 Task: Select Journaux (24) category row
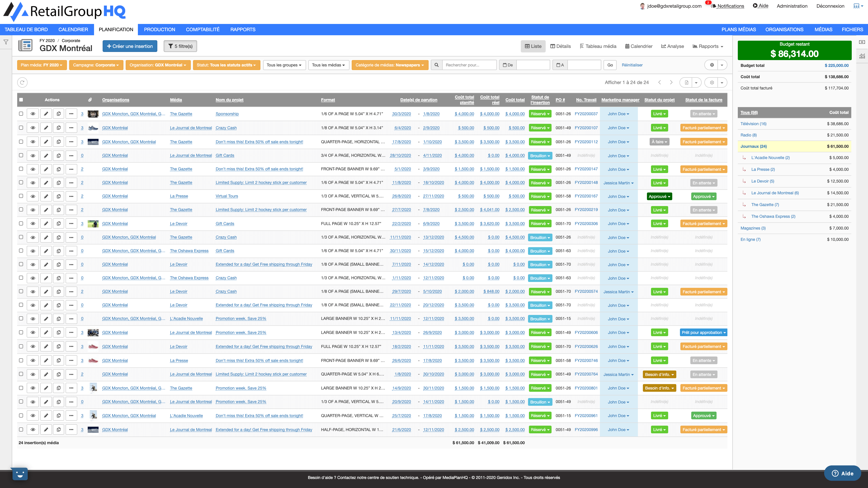(x=794, y=146)
